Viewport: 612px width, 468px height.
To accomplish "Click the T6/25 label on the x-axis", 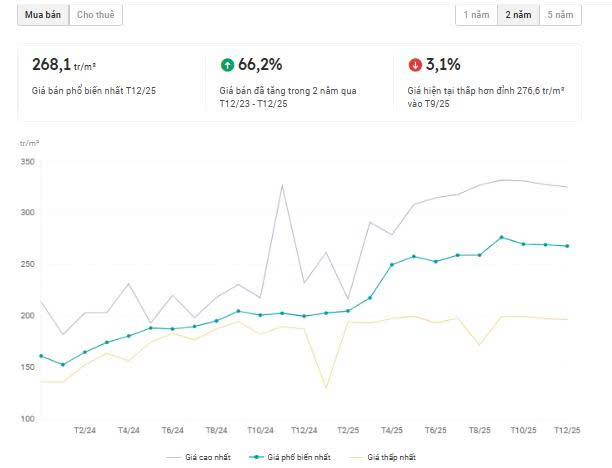I will 435,430.
